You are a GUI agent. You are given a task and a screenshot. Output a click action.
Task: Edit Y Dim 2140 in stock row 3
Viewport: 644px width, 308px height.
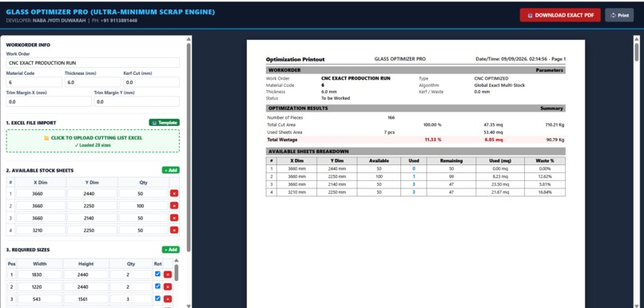coord(92,218)
